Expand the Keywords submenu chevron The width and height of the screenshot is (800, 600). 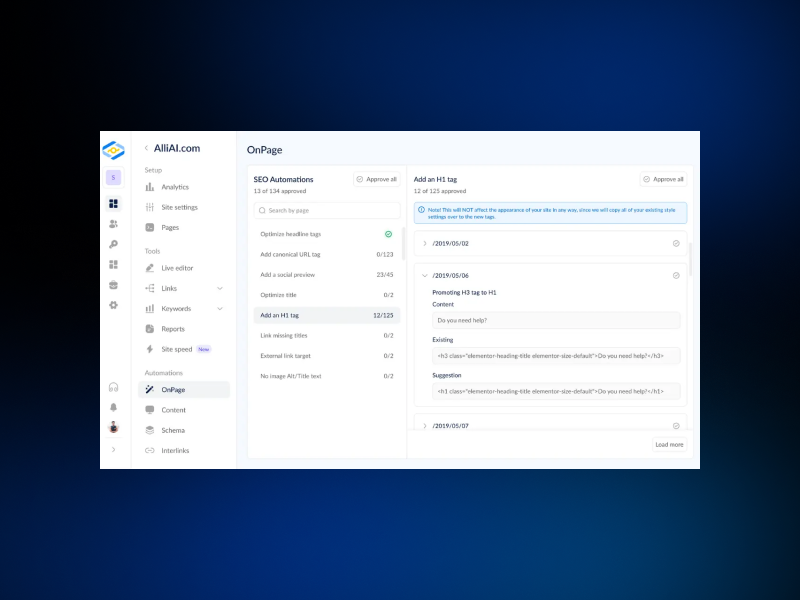coord(218,308)
